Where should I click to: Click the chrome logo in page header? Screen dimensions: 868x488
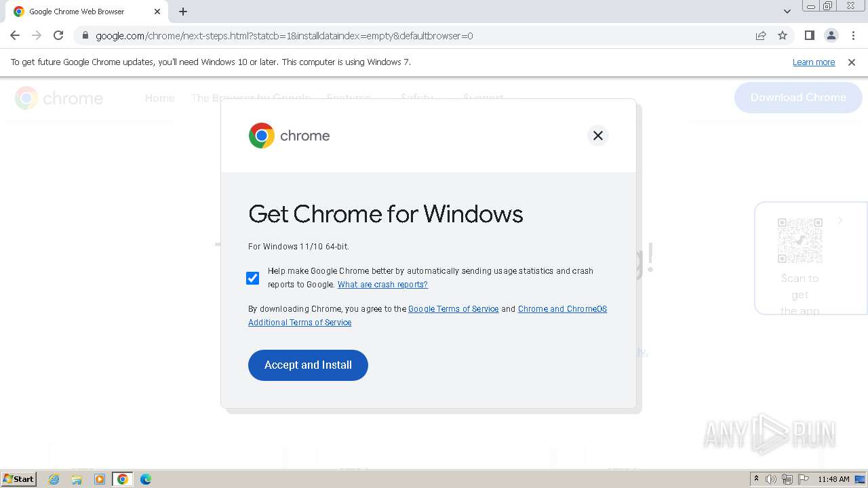click(x=59, y=98)
